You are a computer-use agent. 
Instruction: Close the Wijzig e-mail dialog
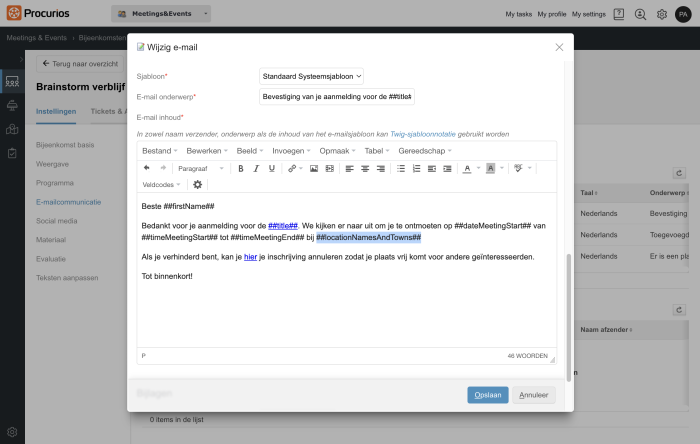coord(559,47)
